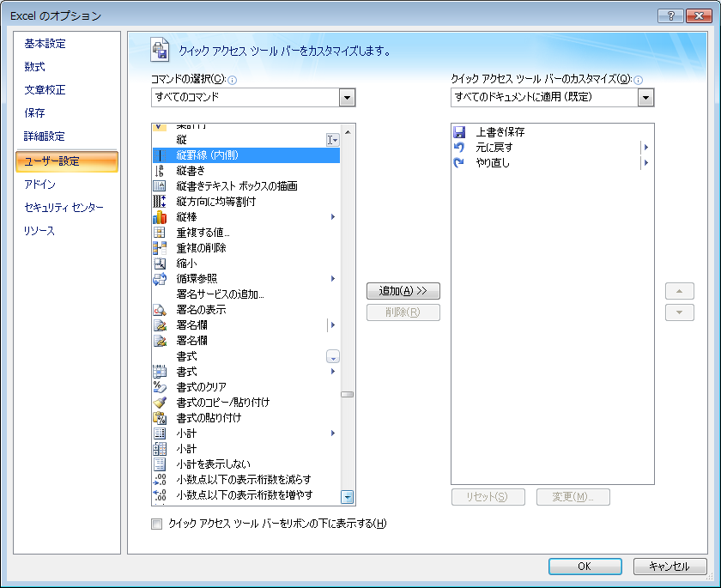
Task: Open the コマンドの選択 commands dropdown
Action: pyautogui.click(x=347, y=97)
